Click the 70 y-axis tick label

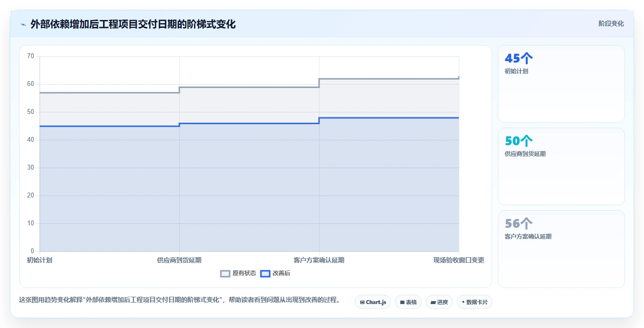coord(31,56)
